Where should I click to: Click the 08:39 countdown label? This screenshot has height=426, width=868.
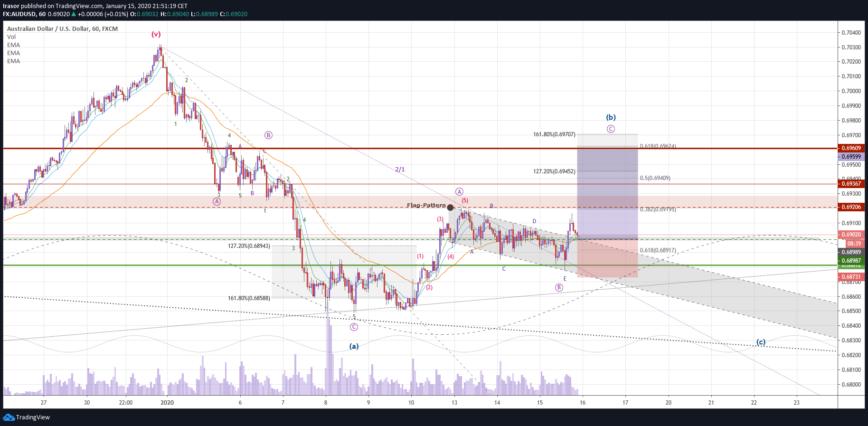click(854, 243)
